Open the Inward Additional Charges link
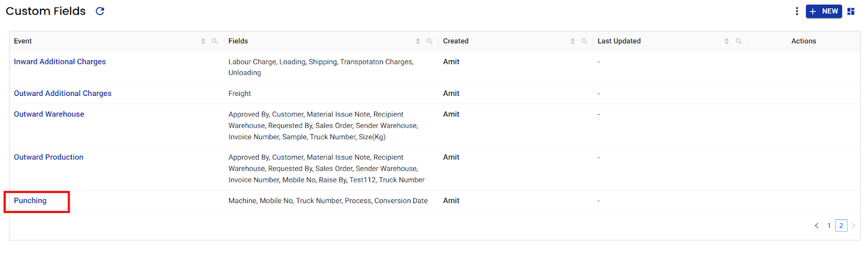The height and width of the screenshot is (266, 868). pyautogui.click(x=60, y=62)
